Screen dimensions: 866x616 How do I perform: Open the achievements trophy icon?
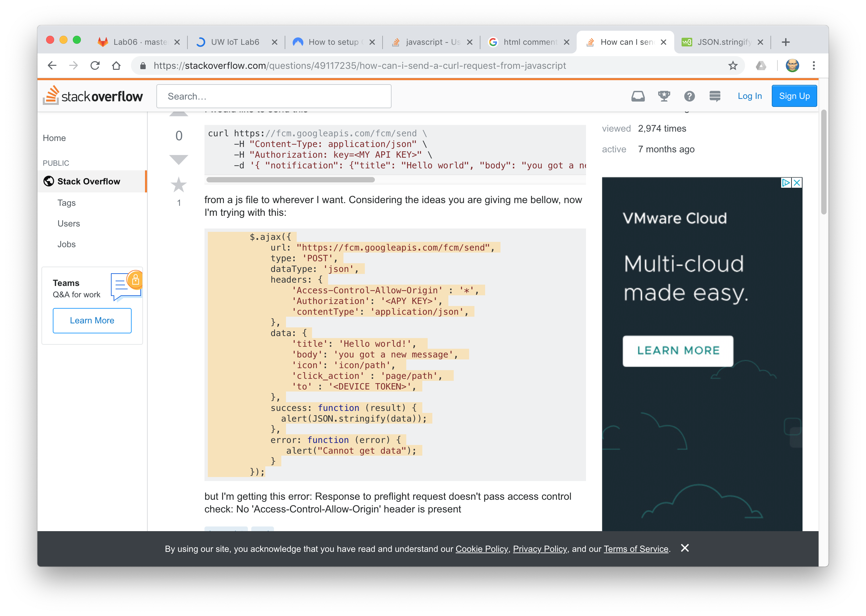point(664,96)
